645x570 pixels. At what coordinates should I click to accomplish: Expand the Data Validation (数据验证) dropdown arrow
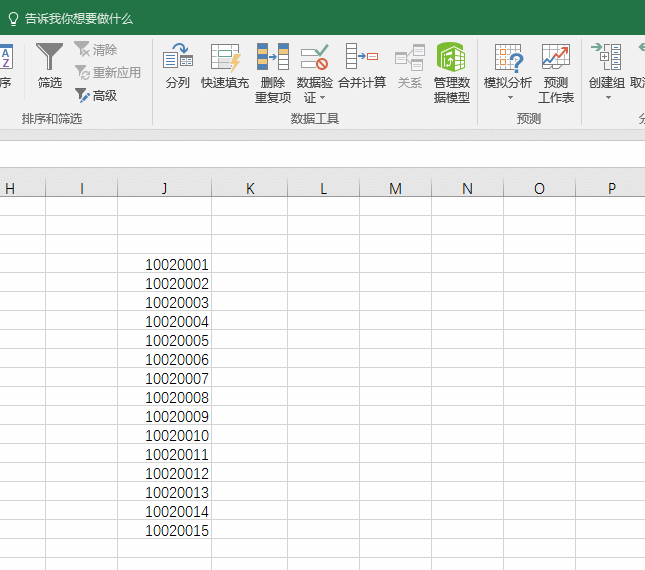[322, 98]
